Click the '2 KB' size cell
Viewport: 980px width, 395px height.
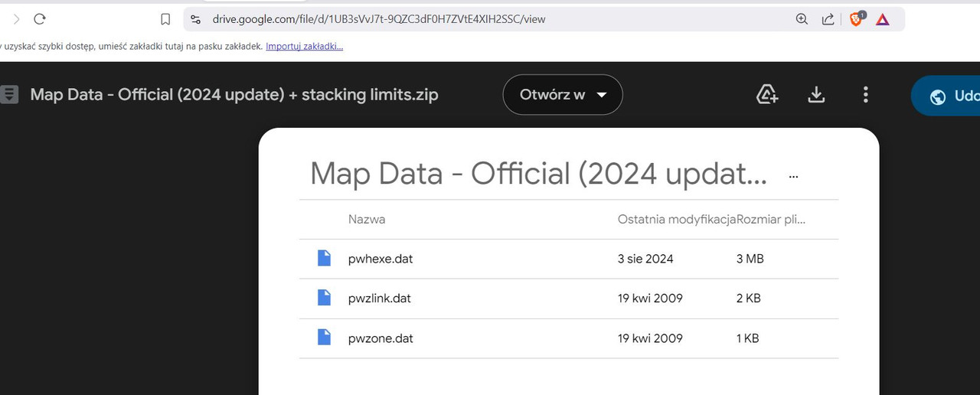pos(749,299)
